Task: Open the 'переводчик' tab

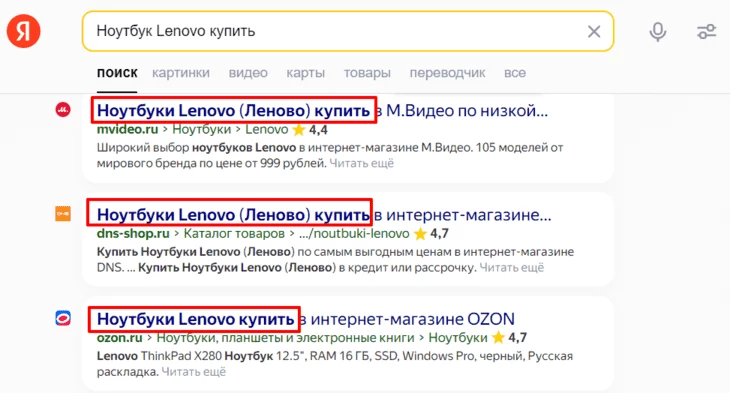Action: [447, 73]
